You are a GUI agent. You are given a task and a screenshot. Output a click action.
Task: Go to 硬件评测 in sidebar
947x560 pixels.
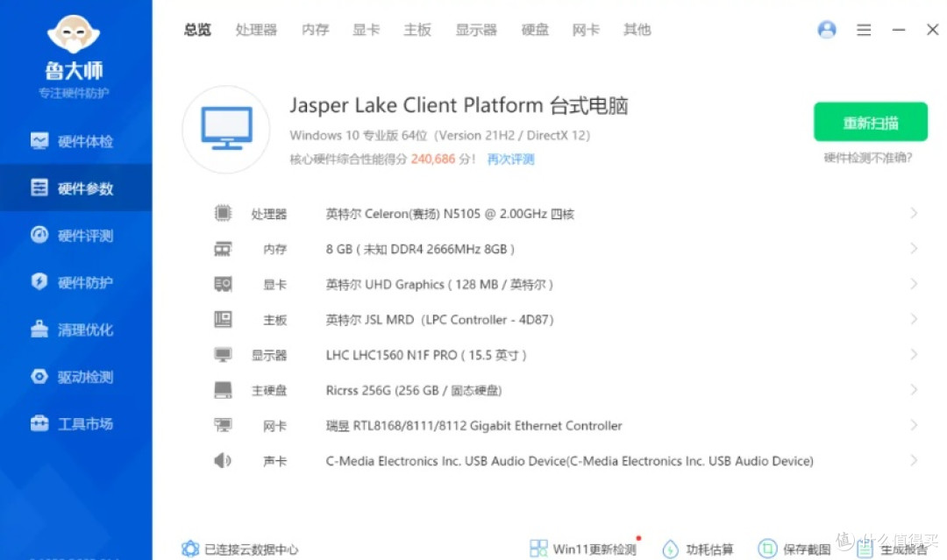[x=73, y=236]
